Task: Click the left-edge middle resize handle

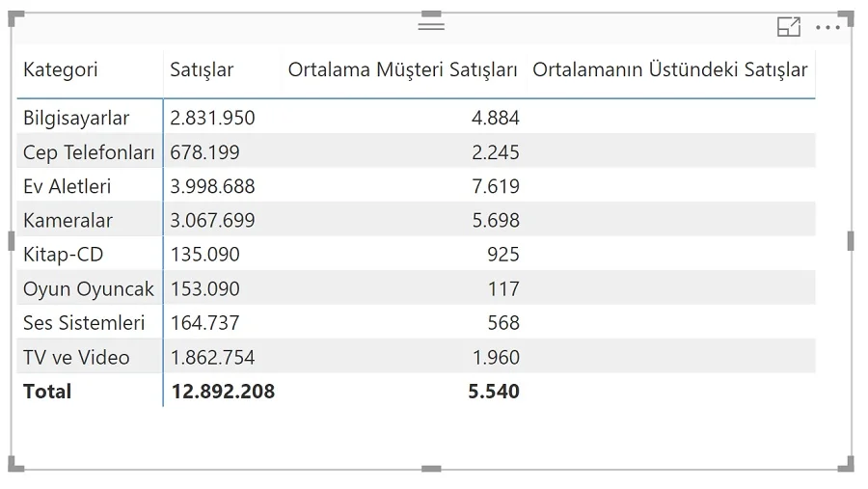Action: click(11, 241)
